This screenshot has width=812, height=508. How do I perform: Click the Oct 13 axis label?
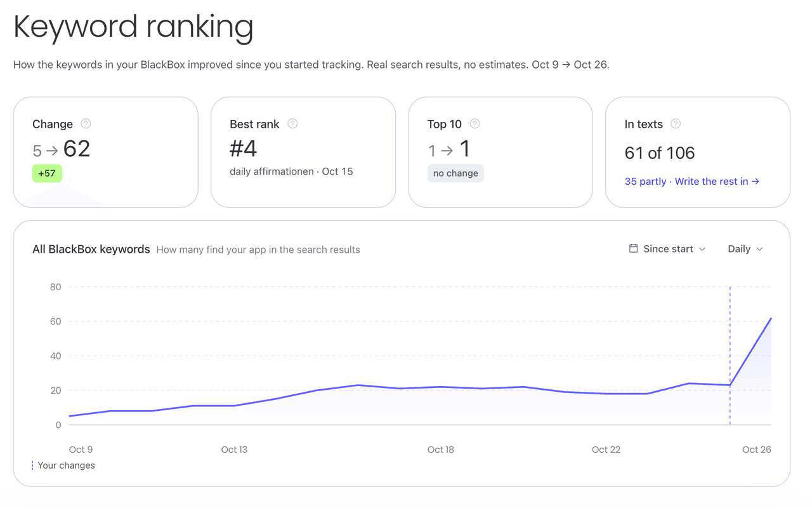pos(234,450)
